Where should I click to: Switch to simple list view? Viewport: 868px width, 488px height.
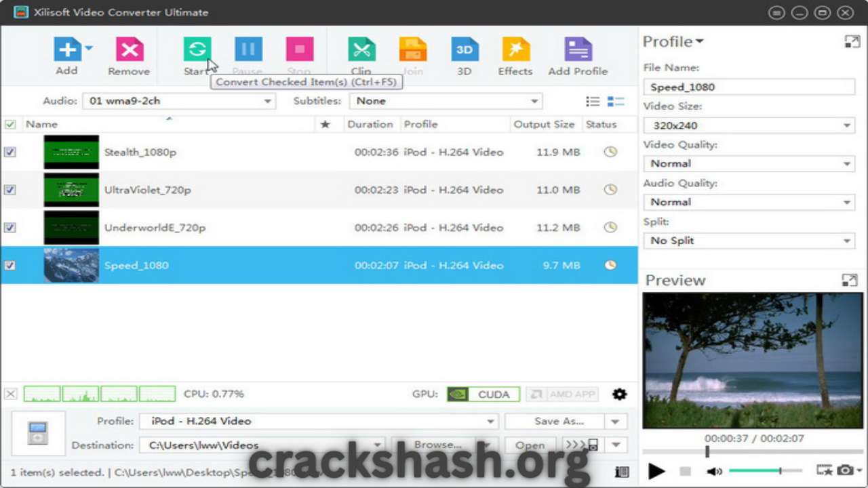coord(593,102)
